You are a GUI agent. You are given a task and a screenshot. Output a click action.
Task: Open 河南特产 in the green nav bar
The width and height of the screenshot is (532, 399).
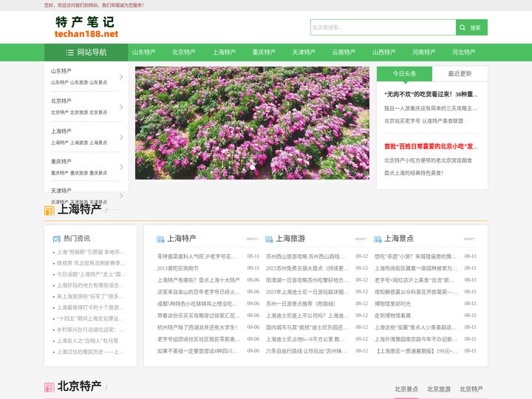(424, 52)
